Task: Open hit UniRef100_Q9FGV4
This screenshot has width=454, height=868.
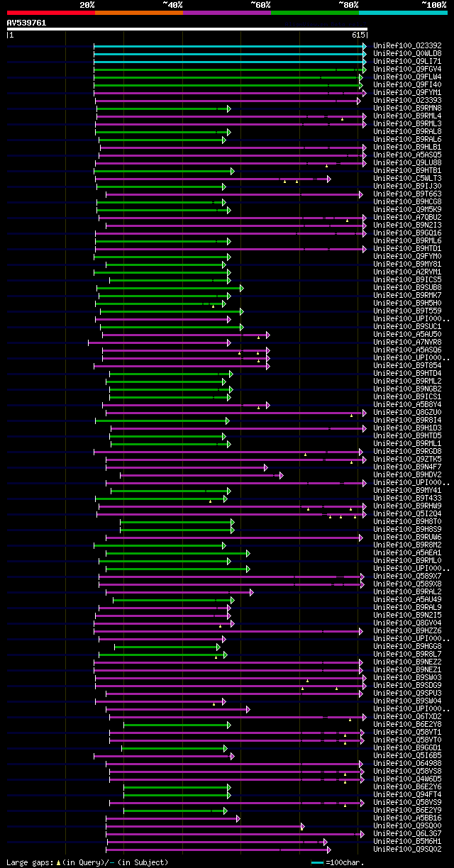Action: (407, 69)
